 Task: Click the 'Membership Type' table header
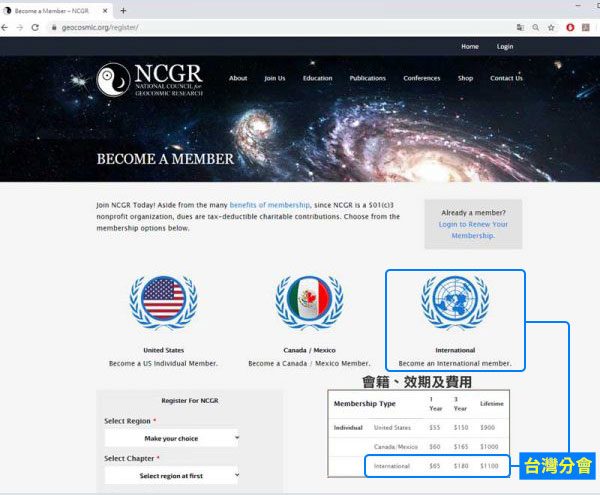click(x=365, y=404)
